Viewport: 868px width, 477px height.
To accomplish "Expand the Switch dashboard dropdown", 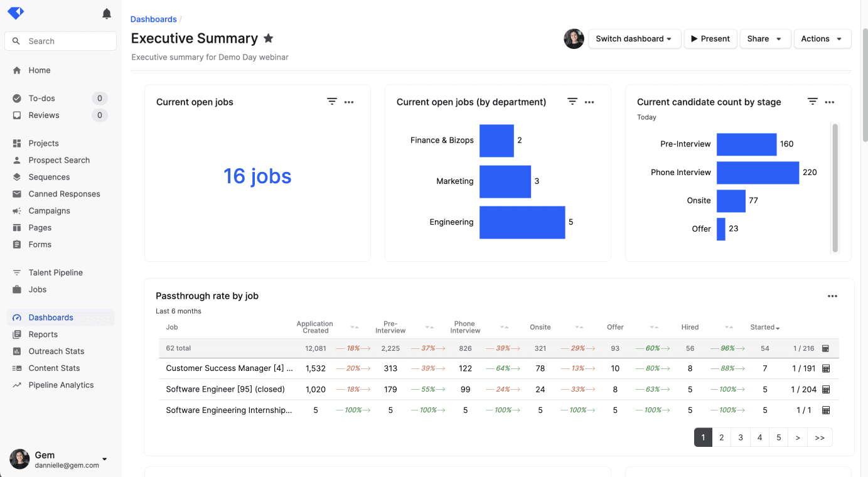I will click(x=634, y=39).
